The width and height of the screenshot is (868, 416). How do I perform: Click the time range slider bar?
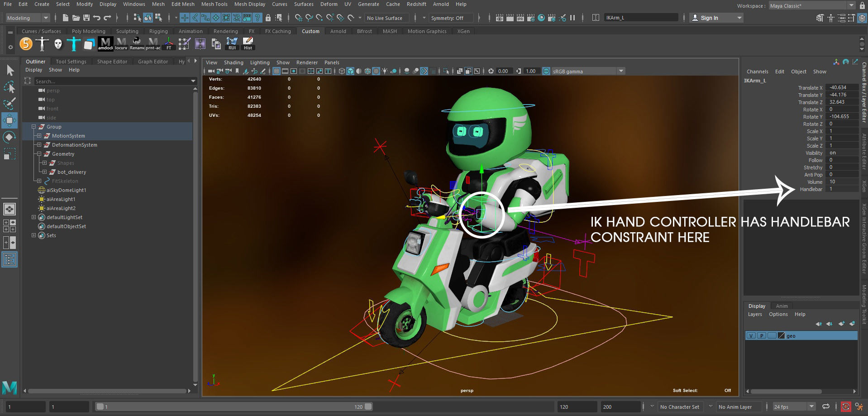(234, 406)
